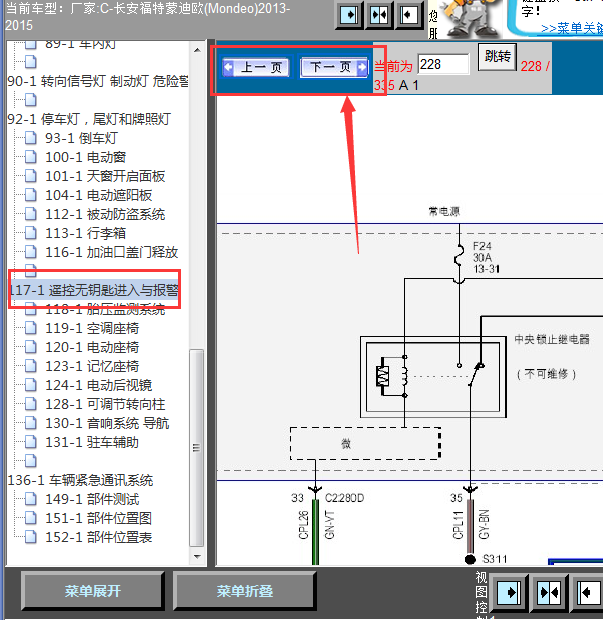This screenshot has height=620, width=603.
Task: Select 101-1 天窗开启面板 entry
Action: 105,176
